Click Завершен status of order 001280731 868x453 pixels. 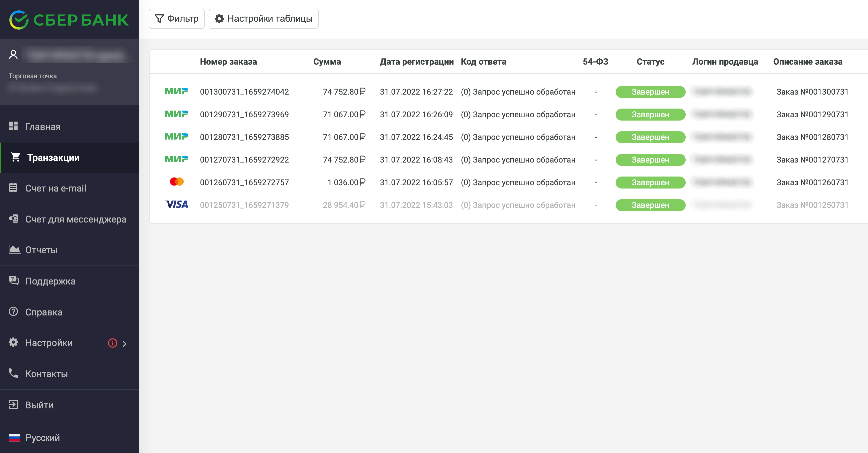pos(650,137)
